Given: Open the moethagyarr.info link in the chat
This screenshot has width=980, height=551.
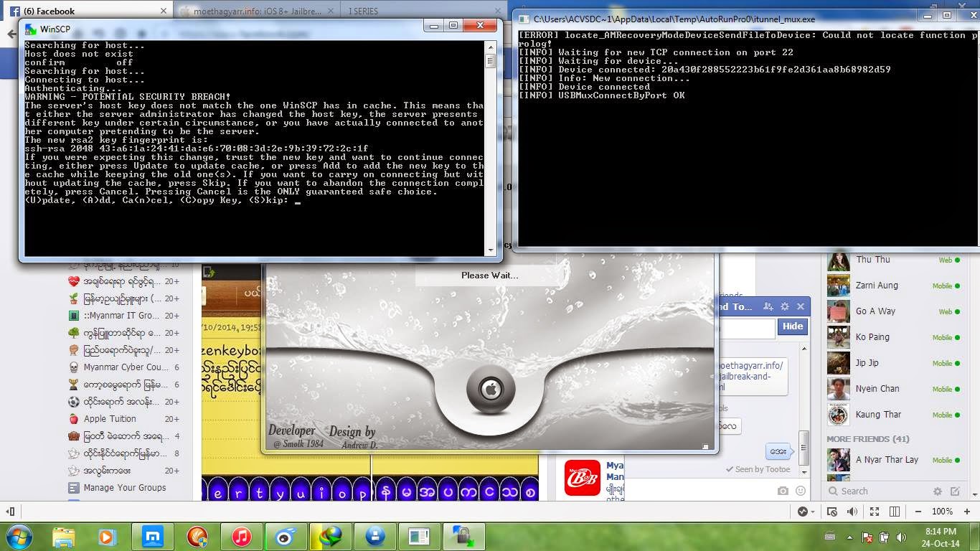Looking at the screenshot, I should 751,376.
